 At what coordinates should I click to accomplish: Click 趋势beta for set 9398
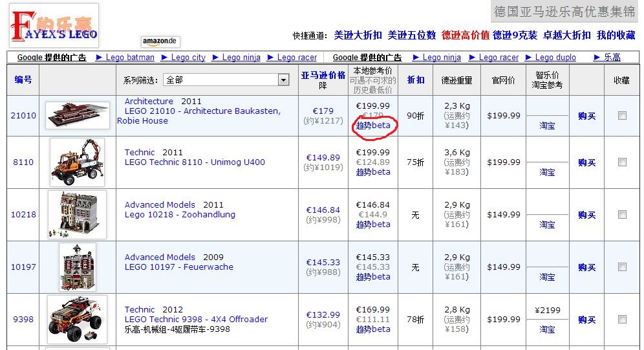[x=373, y=329]
